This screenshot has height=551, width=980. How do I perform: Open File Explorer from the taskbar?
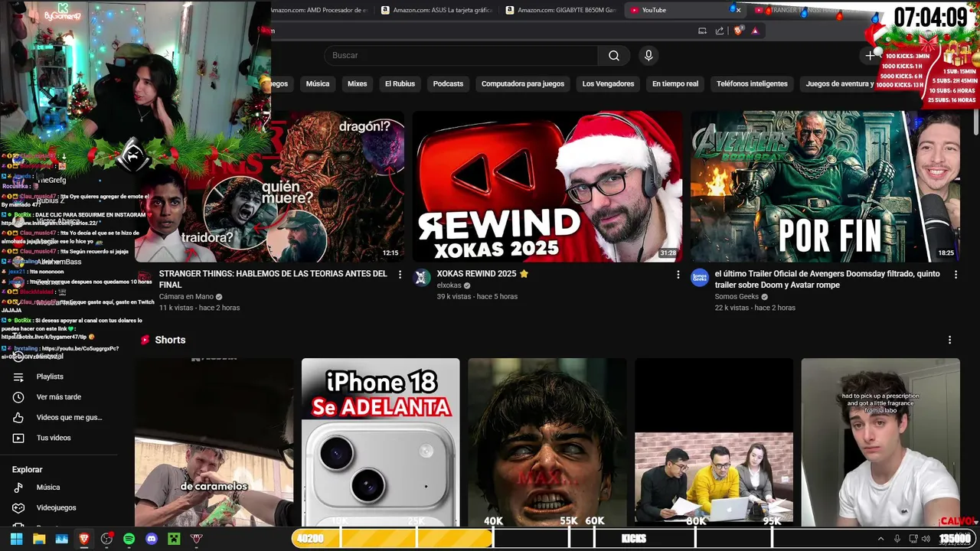pos(39,539)
